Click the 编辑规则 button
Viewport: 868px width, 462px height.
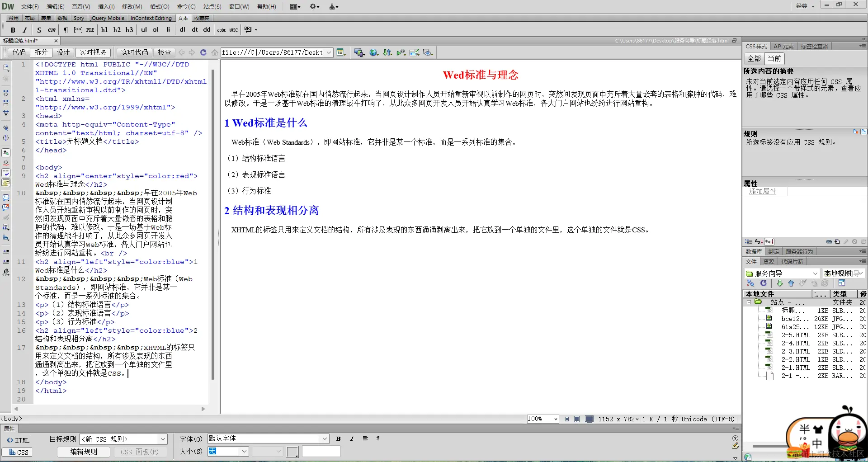click(x=83, y=451)
